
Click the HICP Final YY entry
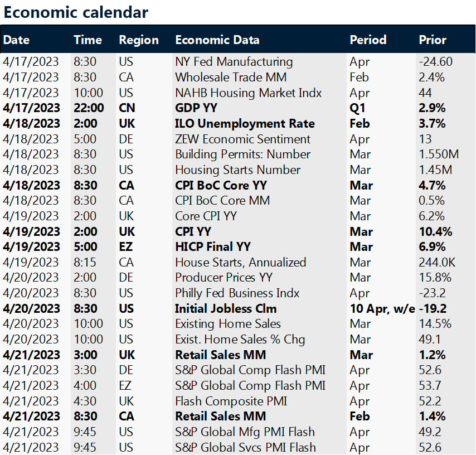pos(213,247)
